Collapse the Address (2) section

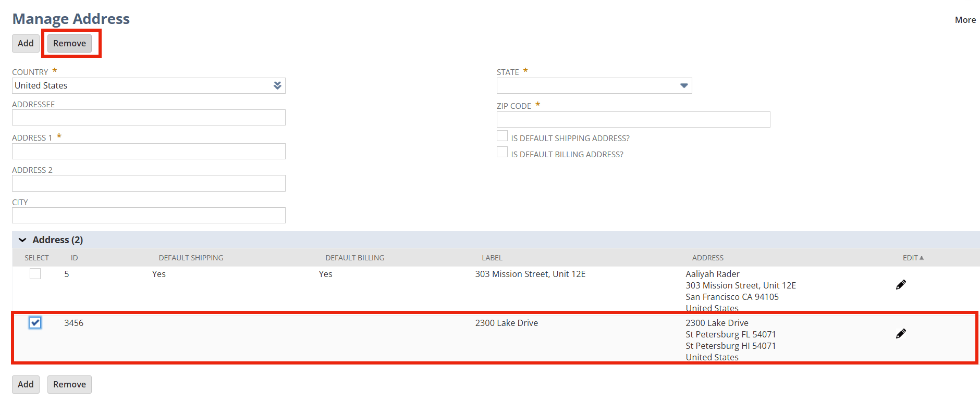click(x=22, y=240)
